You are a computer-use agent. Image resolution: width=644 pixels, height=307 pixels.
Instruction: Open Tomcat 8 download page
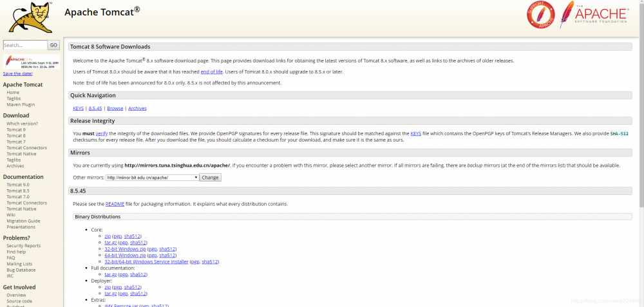16,135
